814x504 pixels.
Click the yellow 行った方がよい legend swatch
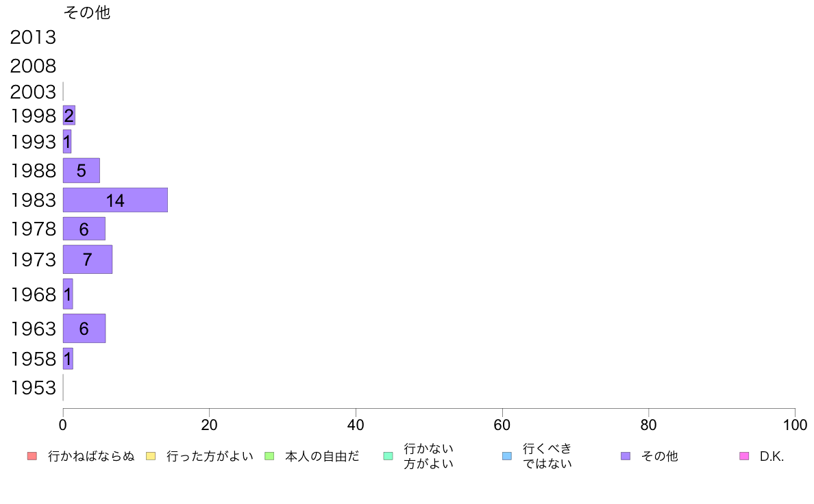(x=151, y=456)
